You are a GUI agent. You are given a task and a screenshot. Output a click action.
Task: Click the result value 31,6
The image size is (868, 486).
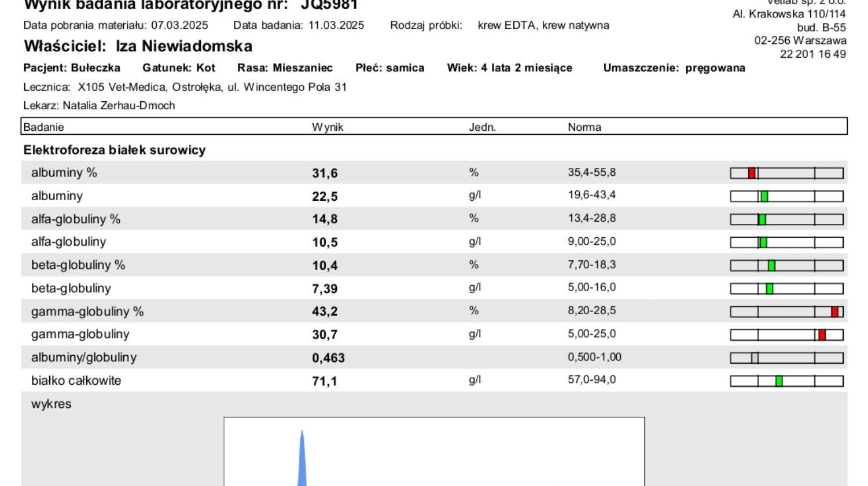click(325, 173)
